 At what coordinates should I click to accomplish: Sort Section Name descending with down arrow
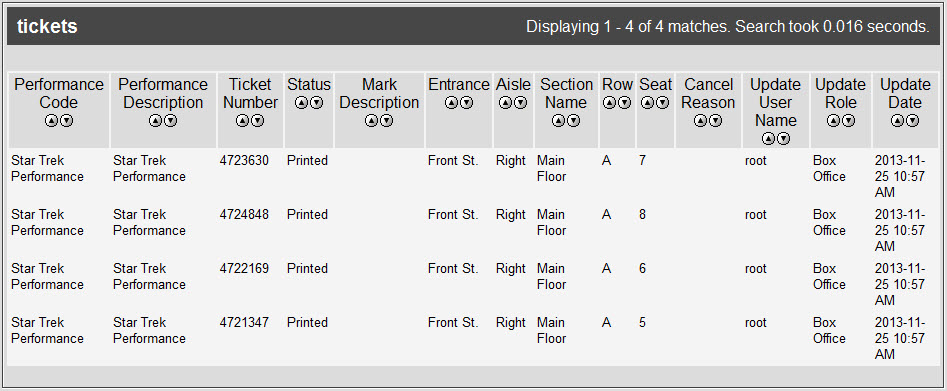pyautogui.click(x=573, y=121)
